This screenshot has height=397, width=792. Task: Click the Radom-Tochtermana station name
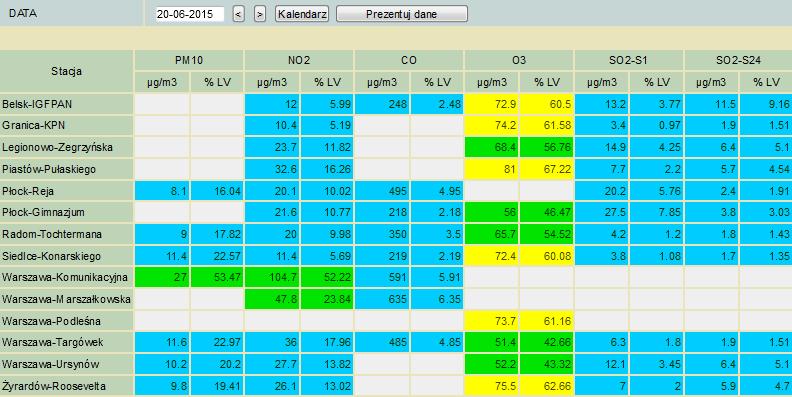point(52,234)
